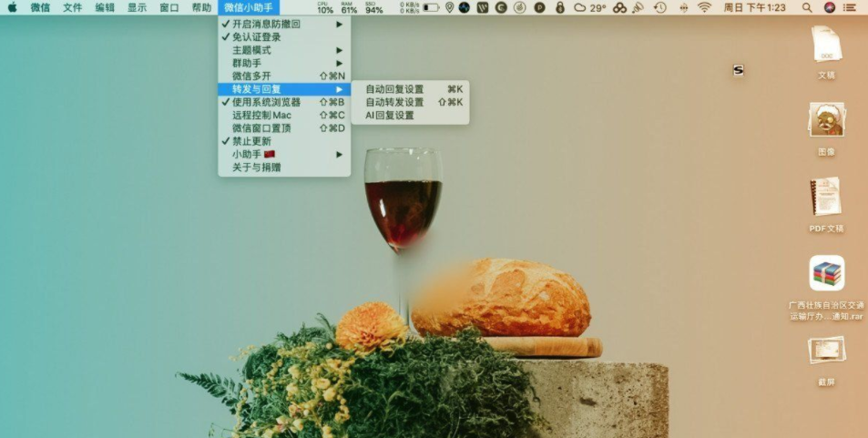Choose 自动回复设置 from the submenu

tap(394, 89)
